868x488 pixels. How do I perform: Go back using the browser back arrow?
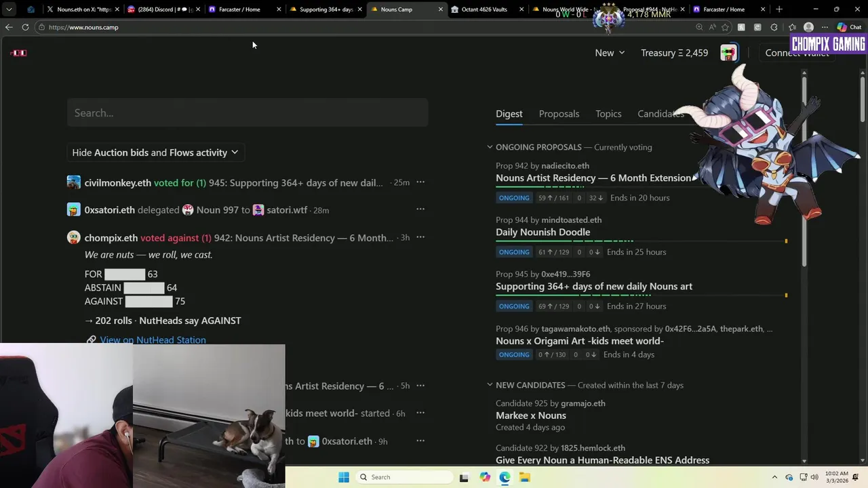(x=9, y=27)
